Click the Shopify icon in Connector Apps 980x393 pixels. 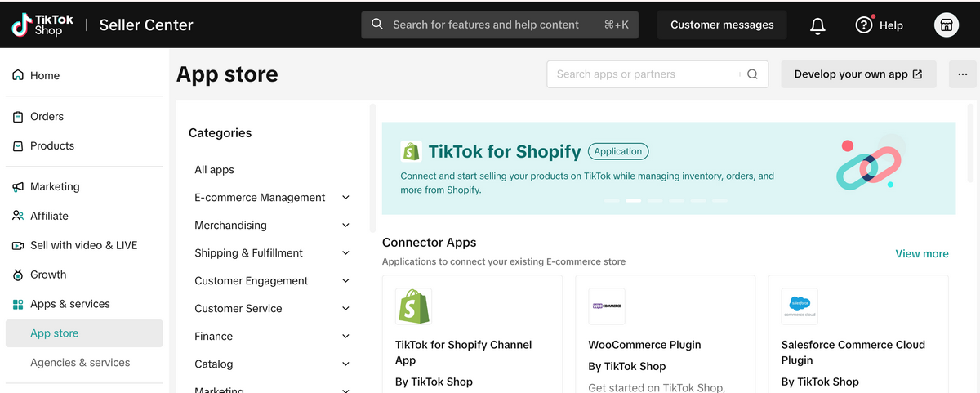(413, 306)
